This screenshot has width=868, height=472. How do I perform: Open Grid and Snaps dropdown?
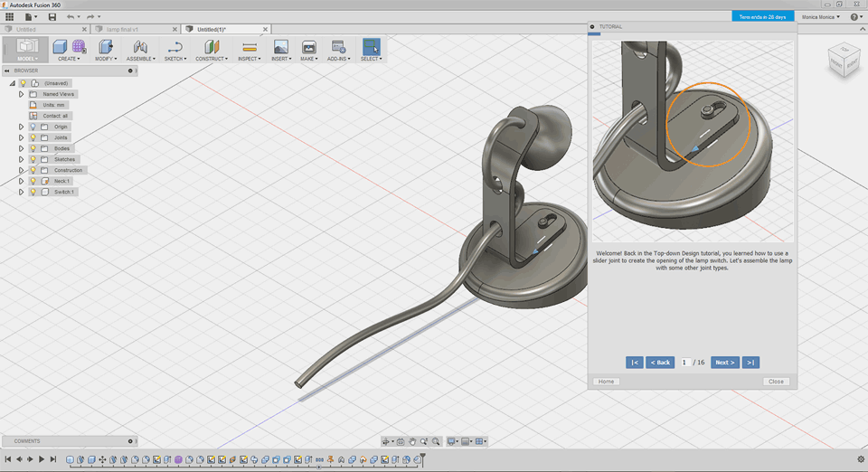[467, 441]
